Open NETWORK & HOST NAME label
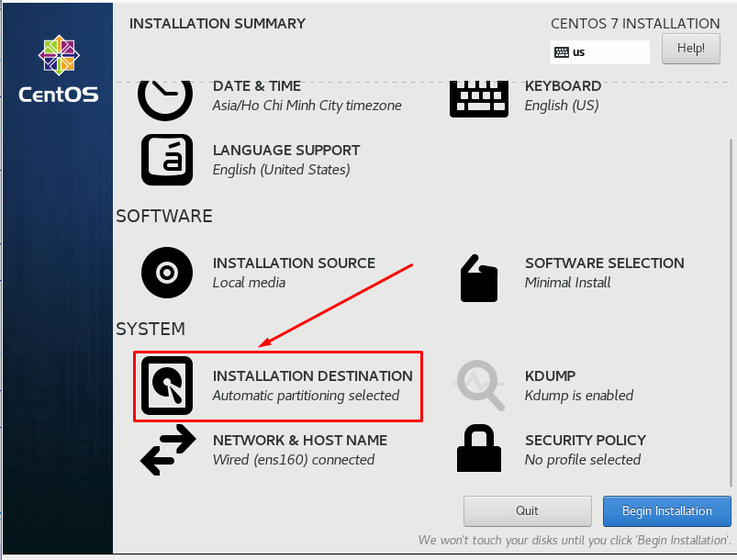This screenshot has height=560, width=737. pyautogui.click(x=300, y=440)
